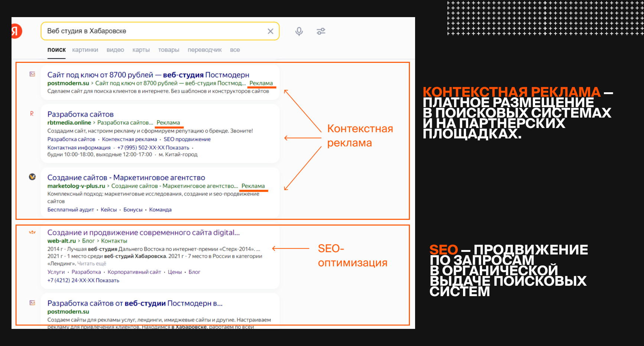Open 'SEO продвижение' sitelink

tap(187, 139)
